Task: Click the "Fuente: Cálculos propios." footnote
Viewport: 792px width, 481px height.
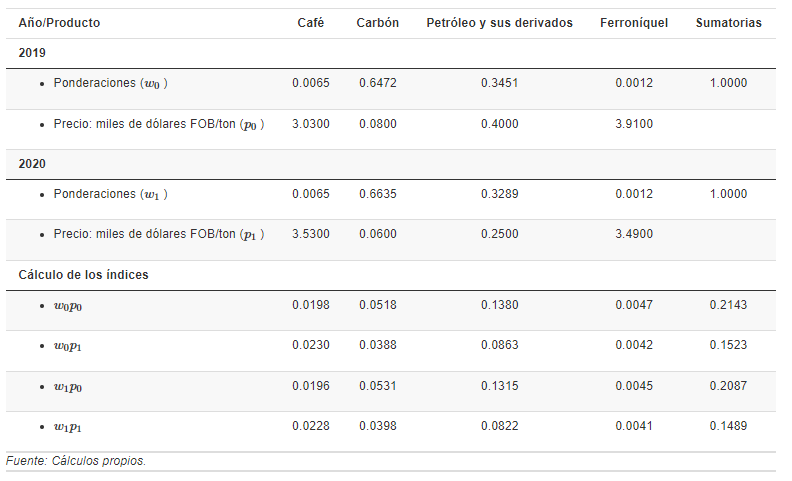Action: pos(76,461)
